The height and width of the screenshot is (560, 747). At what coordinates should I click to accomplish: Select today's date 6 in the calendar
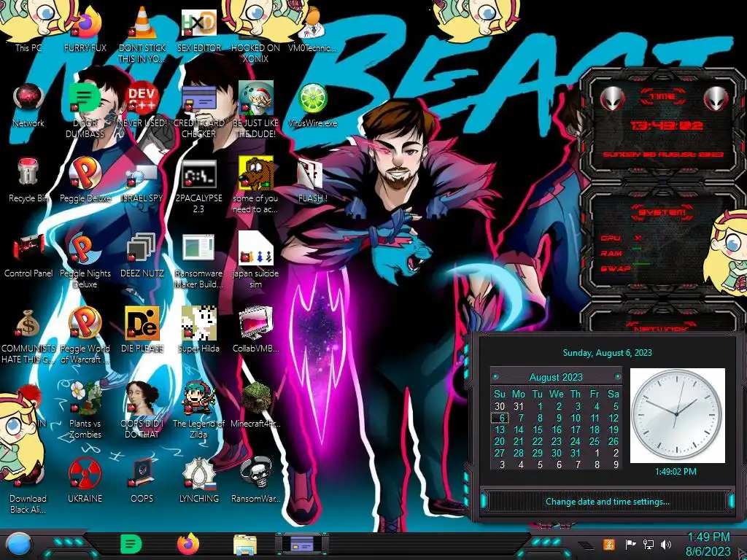pos(500,418)
